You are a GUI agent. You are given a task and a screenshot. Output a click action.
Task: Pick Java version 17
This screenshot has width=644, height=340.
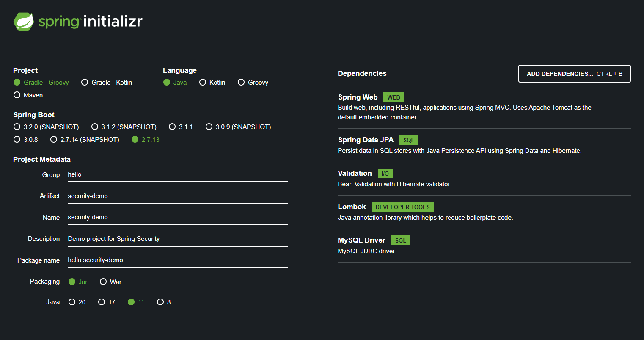click(x=107, y=302)
